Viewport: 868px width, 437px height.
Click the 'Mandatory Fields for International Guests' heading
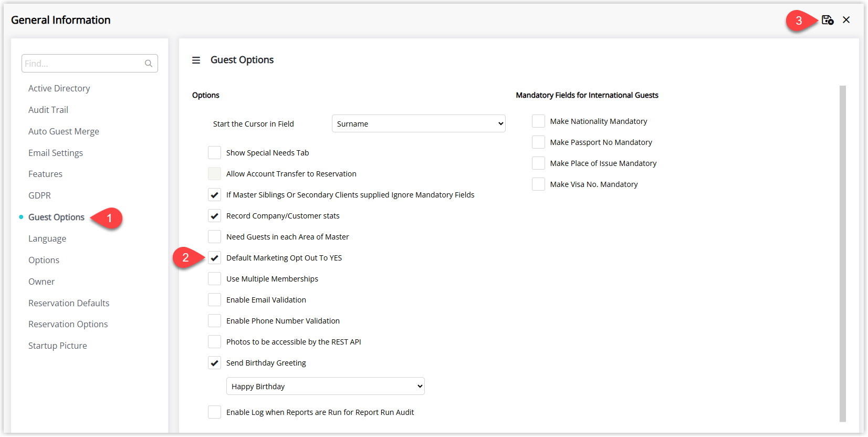pos(587,95)
